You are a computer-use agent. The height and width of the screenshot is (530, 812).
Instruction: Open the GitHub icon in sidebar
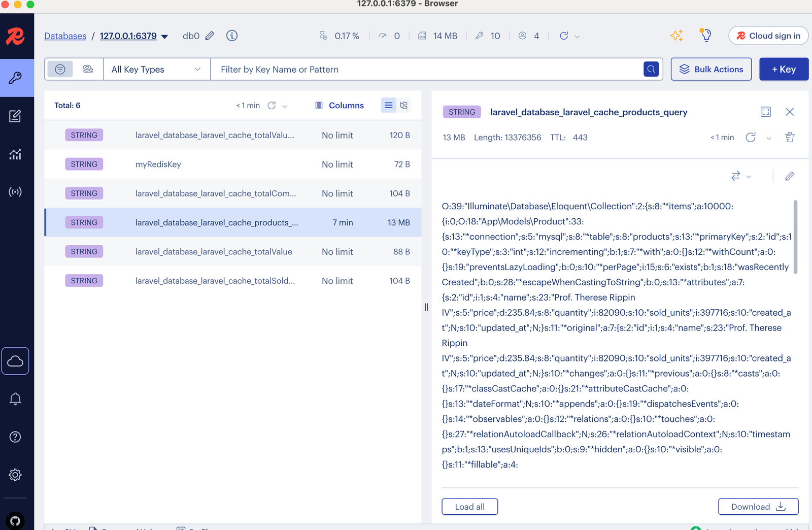[x=15, y=521]
